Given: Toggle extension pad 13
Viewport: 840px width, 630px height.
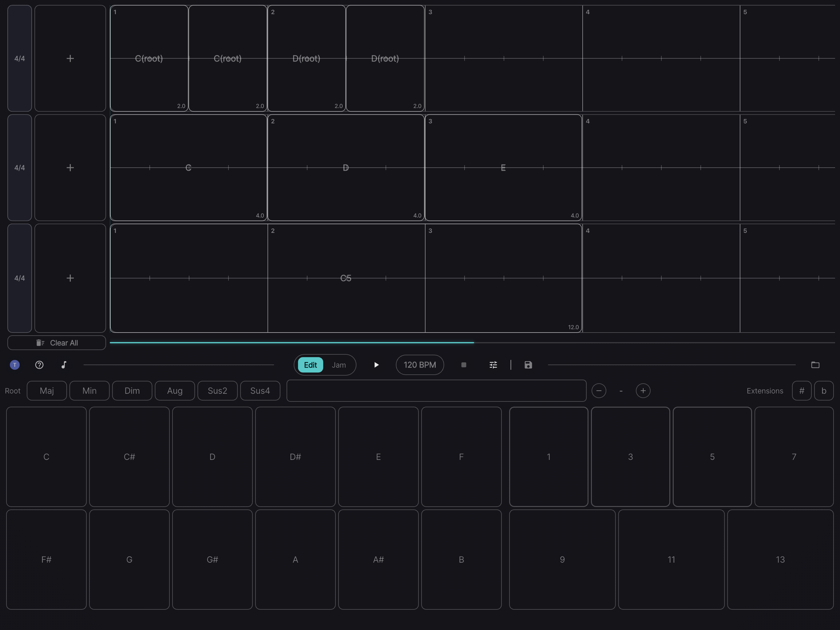Looking at the screenshot, I should click(x=780, y=559).
